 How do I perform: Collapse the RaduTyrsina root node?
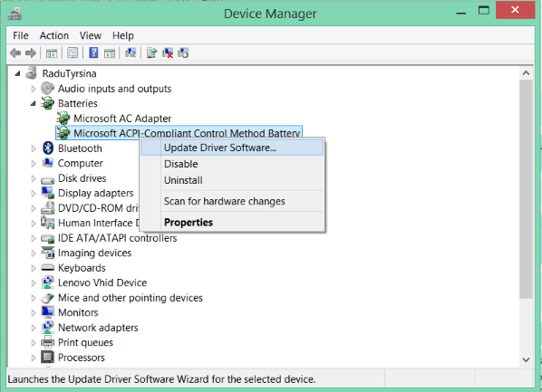click(x=17, y=73)
